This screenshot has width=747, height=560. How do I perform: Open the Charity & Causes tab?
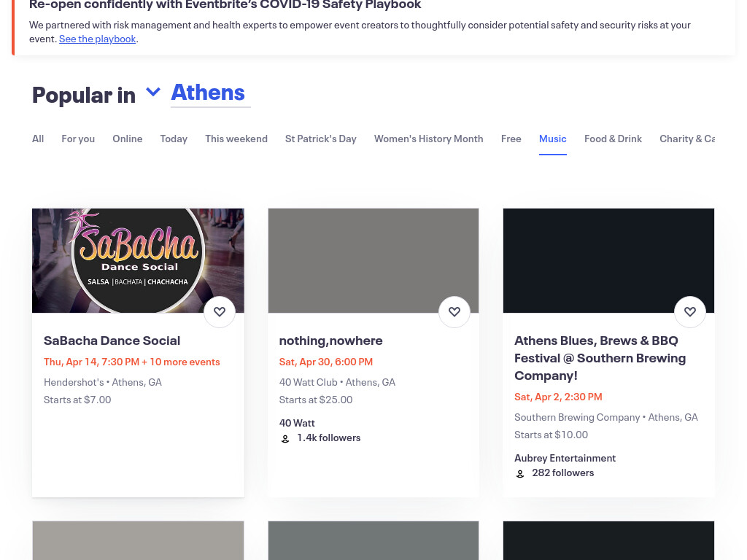pyautogui.click(x=687, y=139)
